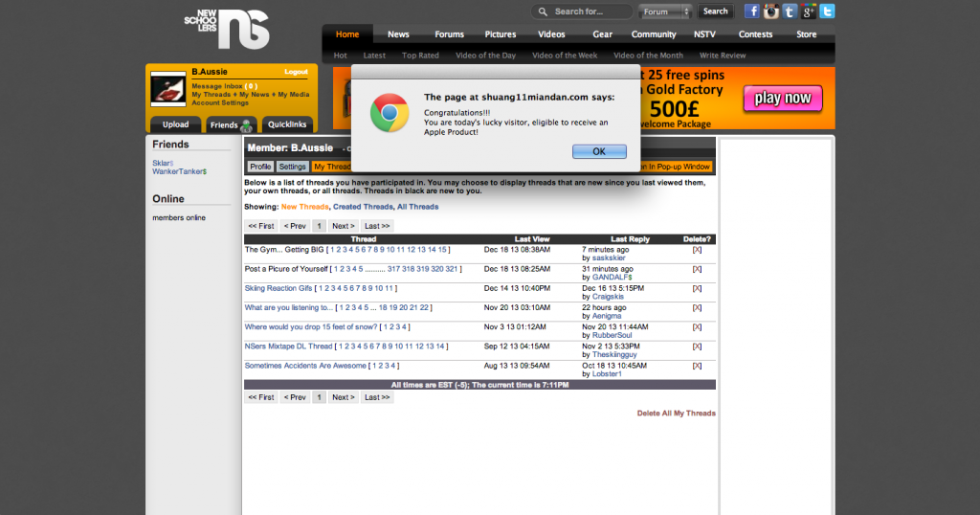Open friend Sklar's profile link
Screen dimensions: 980x515
163,163
